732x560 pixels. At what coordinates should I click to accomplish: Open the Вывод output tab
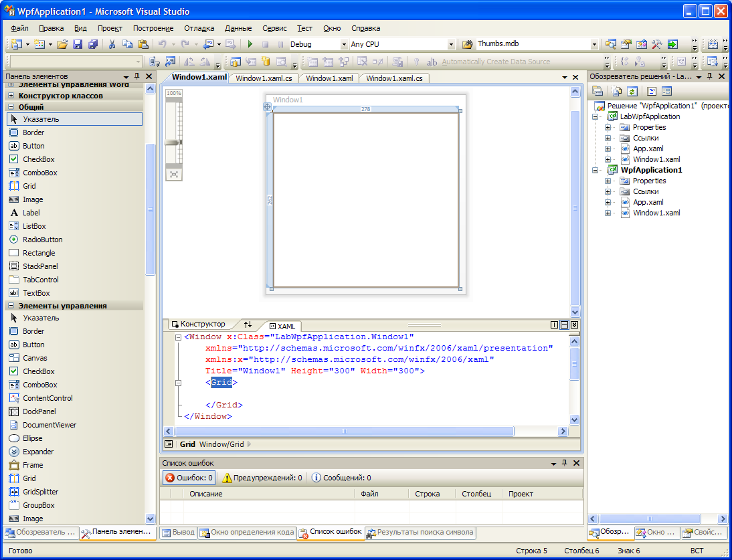pos(179,532)
